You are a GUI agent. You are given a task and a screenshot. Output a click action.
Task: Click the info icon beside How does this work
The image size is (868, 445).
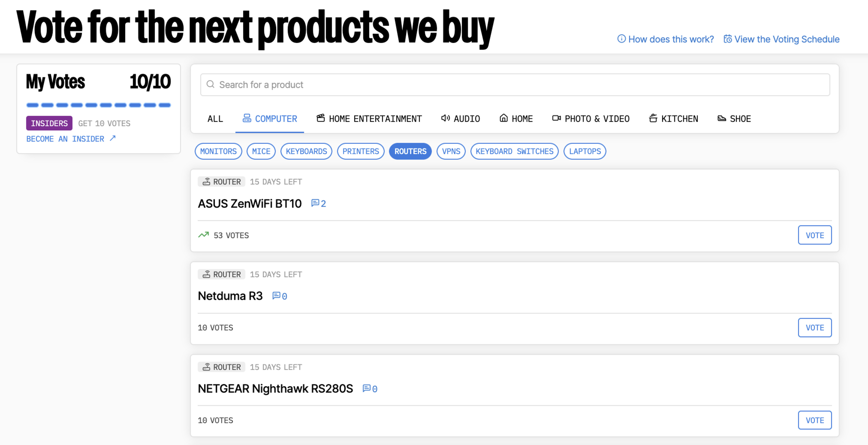[621, 39]
